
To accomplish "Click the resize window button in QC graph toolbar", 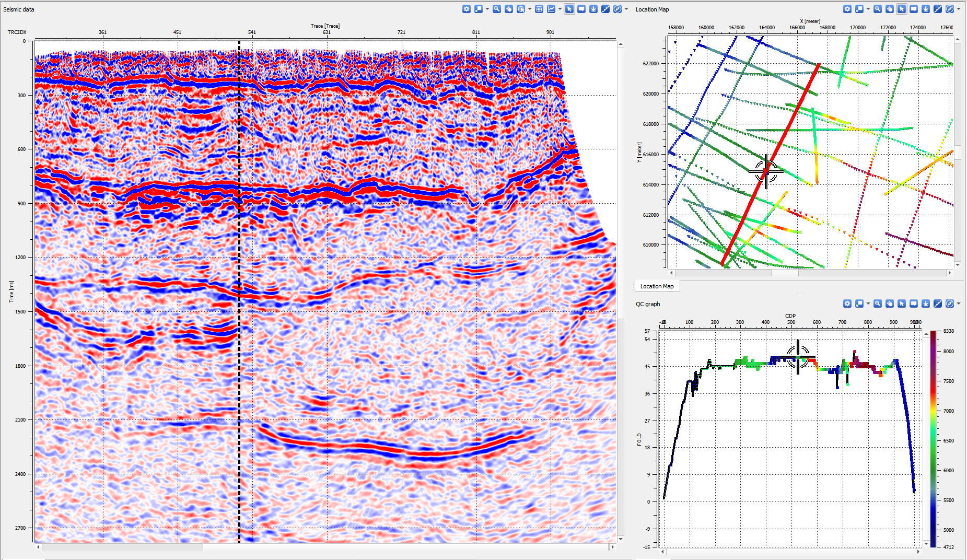I will pos(859,304).
